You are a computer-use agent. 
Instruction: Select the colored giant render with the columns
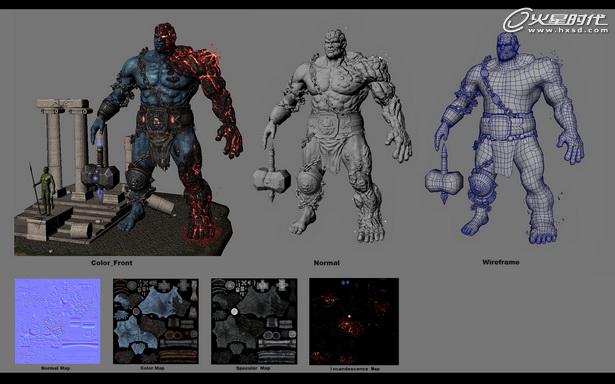coord(128,139)
